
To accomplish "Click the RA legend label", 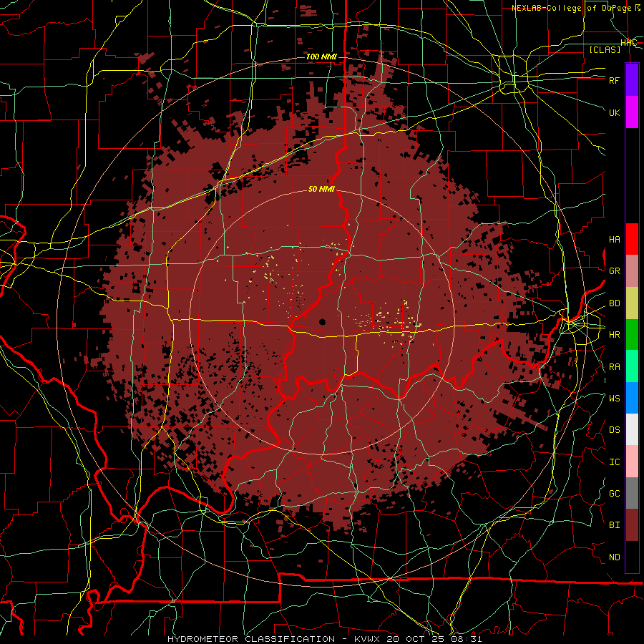I will [x=615, y=367].
